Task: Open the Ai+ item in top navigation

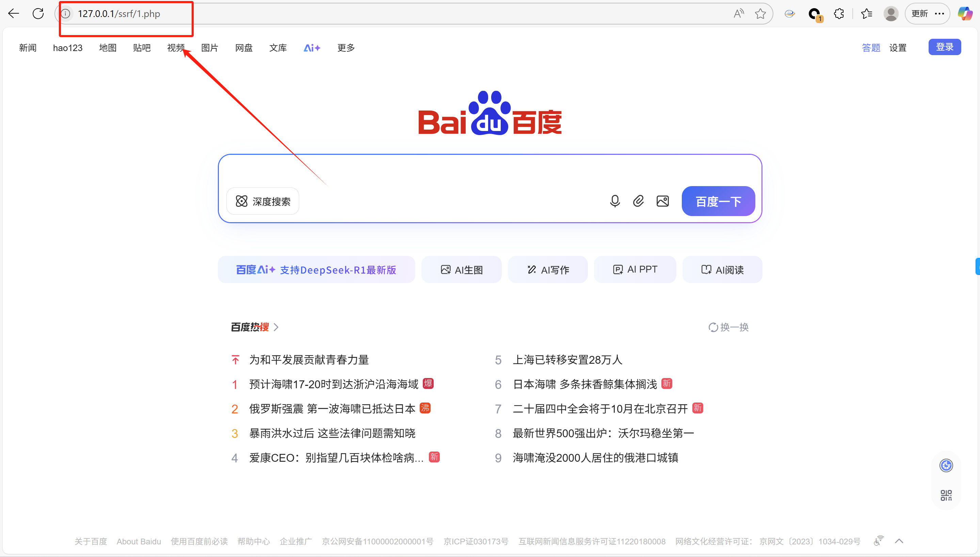Action: click(312, 48)
